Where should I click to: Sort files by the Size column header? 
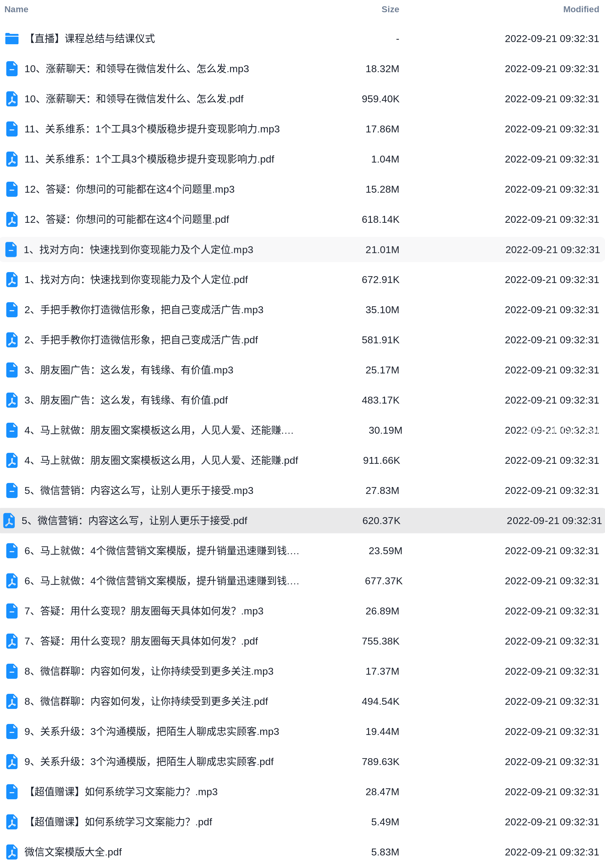pos(390,9)
